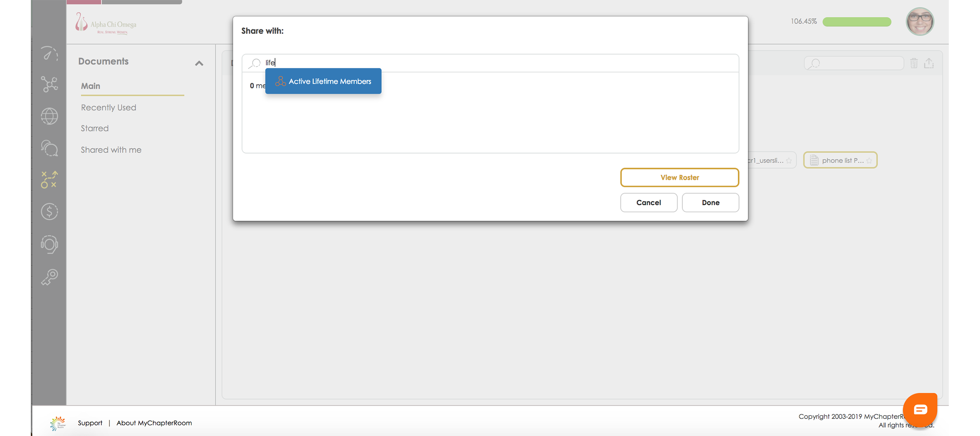Image resolution: width=980 pixels, height=436 pixels.
Task: Open the chat bubbles sidebar icon
Action: point(49,148)
